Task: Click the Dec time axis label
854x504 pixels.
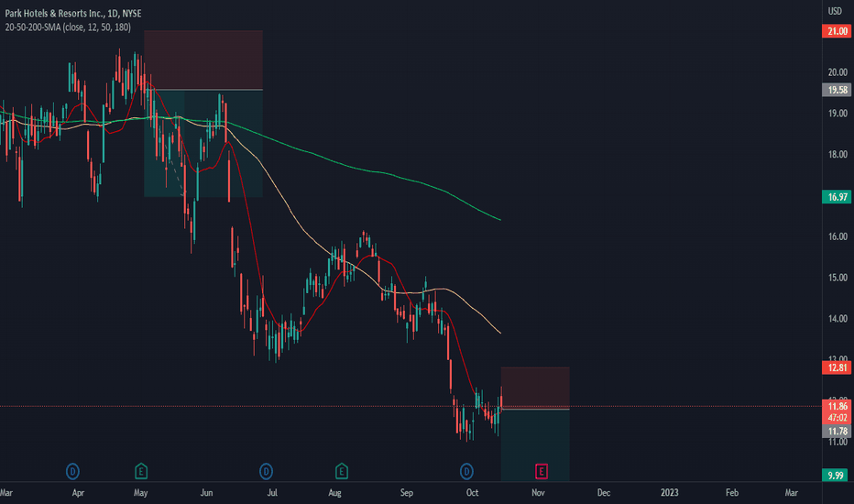Action: point(604,493)
